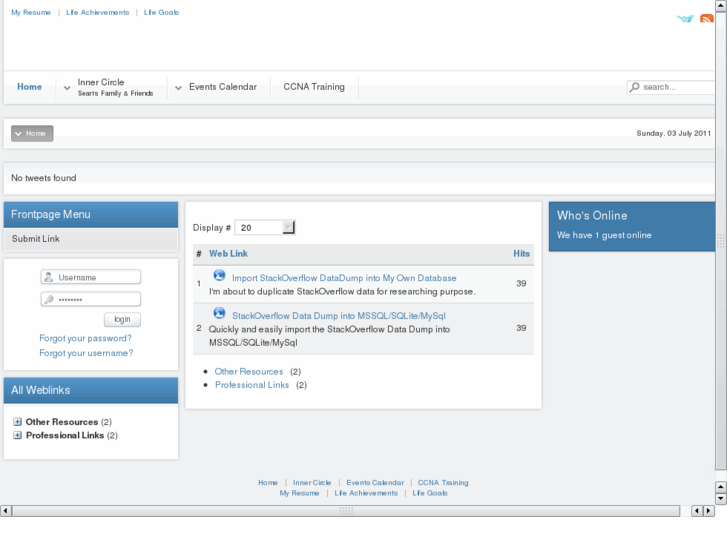Screen dimensions: 727x545
Task: Sort table by Web Link column
Action: click(228, 254)
